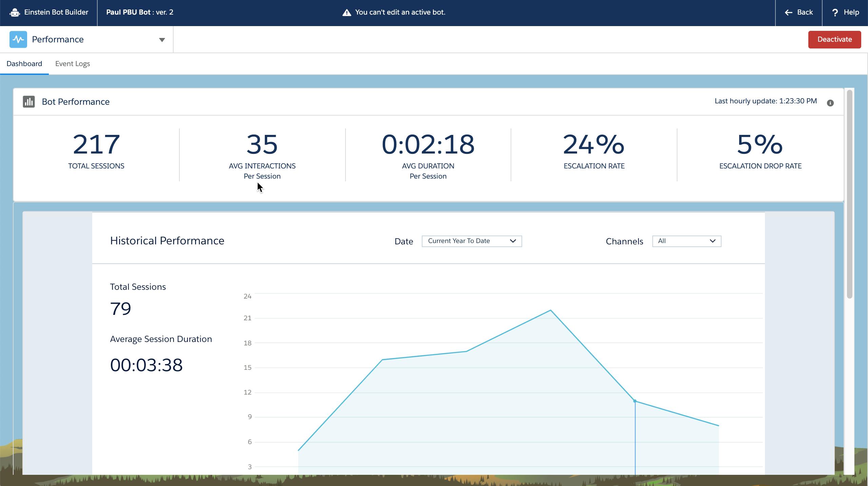Image resolution: width=868 pixels, height=486 pixels.
Task: Open the Date range Current Year To Date dropdown
Action: [x=472, y=241]
